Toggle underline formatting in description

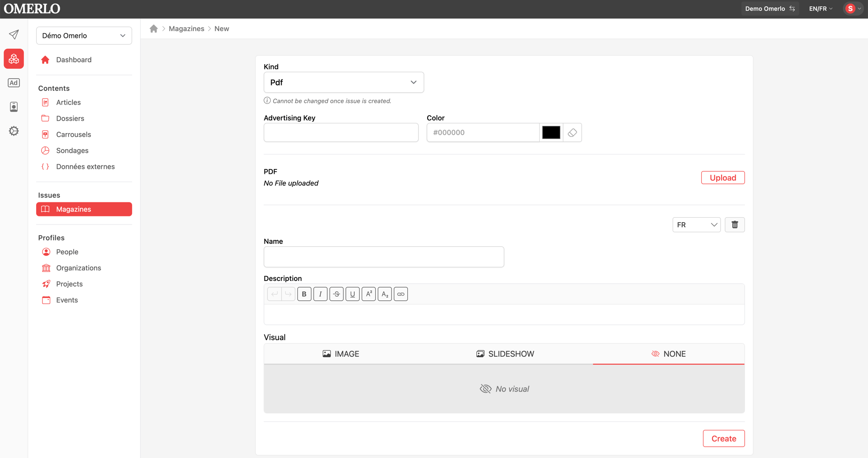pyautogui.click(x=353, y=294)
